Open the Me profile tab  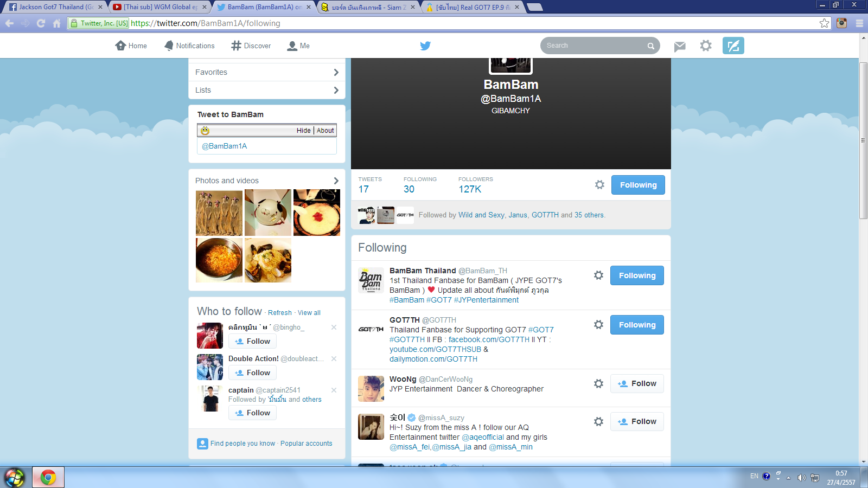[x=298, y=46]
